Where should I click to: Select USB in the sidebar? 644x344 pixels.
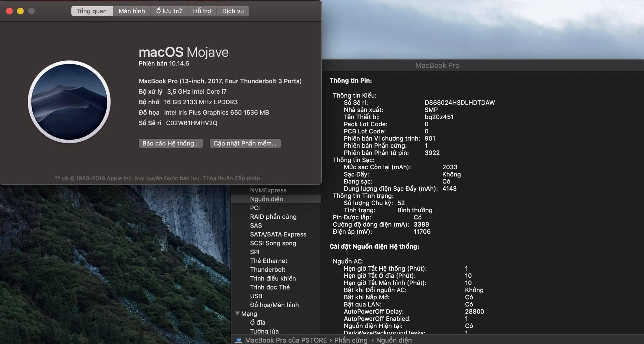(x=256, y=296)
